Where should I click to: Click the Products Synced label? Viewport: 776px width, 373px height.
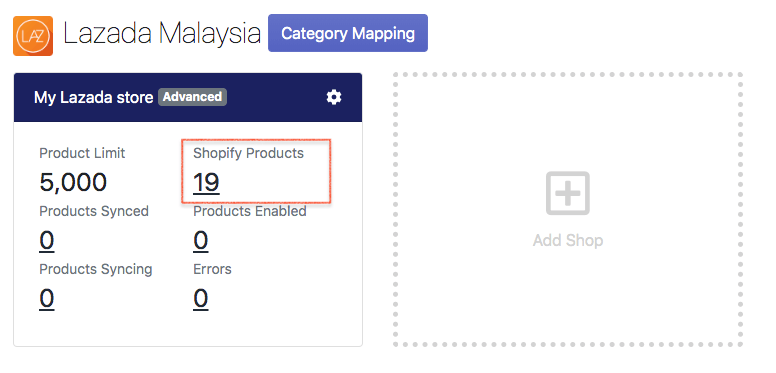pos(94,211)
